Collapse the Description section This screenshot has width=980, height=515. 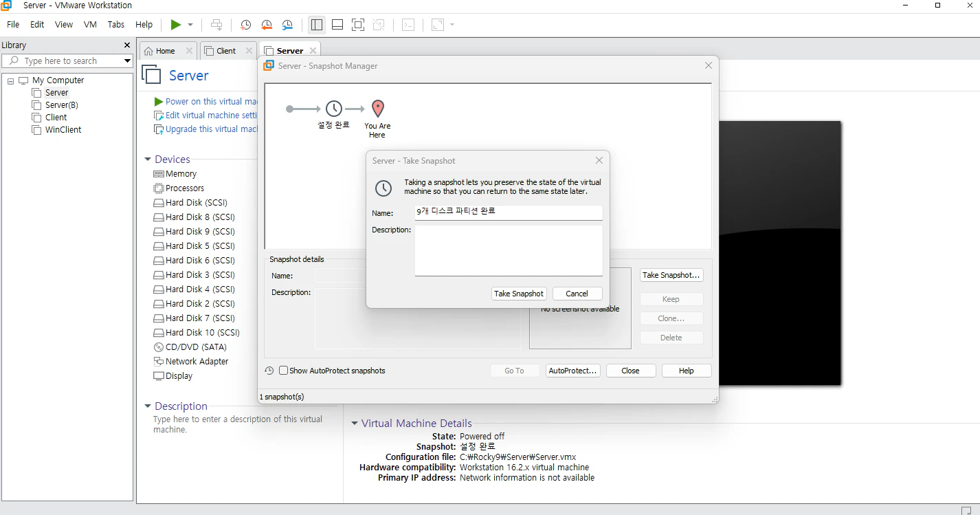pyautogui.click(x=148, y=406)
